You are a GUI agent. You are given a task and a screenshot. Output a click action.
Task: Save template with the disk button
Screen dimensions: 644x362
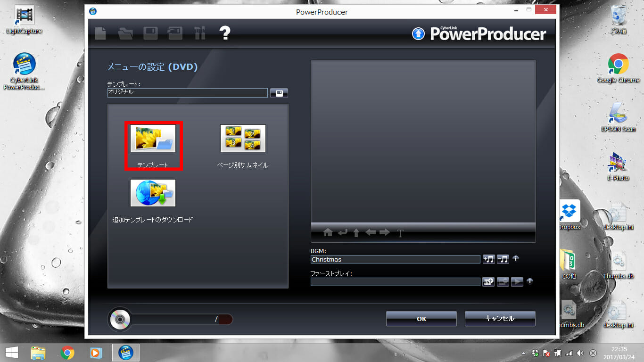(x=279, y=93)
